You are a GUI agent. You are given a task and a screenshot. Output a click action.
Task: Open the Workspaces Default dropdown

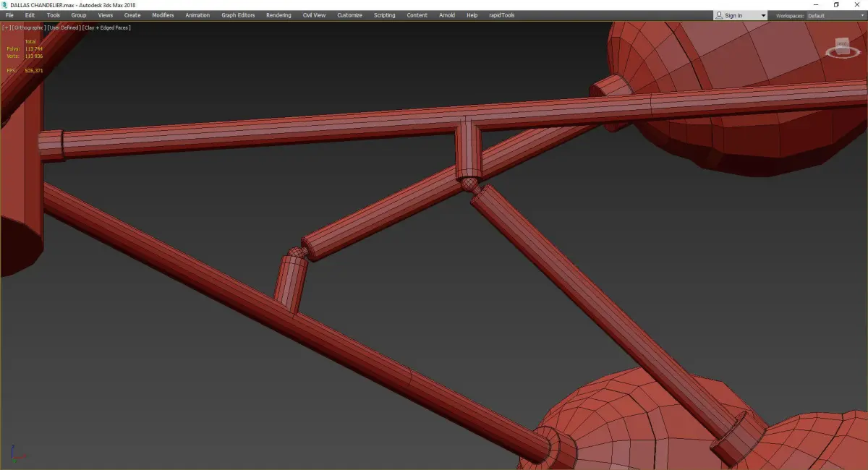(836, 15)
